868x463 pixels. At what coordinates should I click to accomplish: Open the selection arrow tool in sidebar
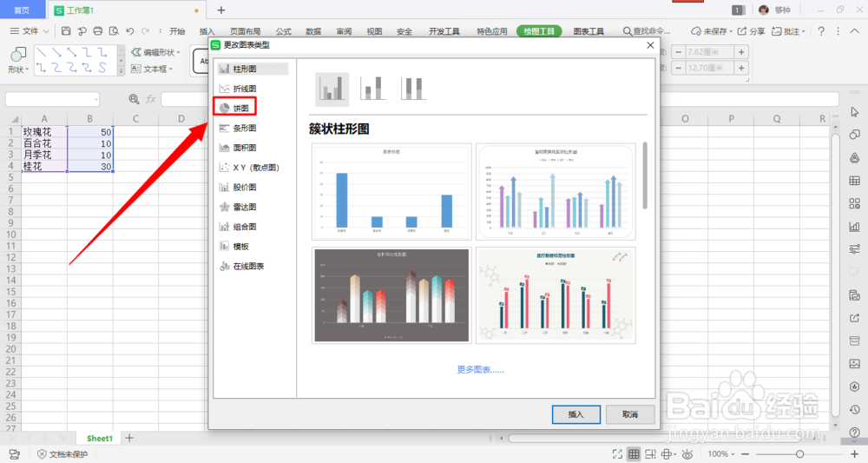pos(855,112)
